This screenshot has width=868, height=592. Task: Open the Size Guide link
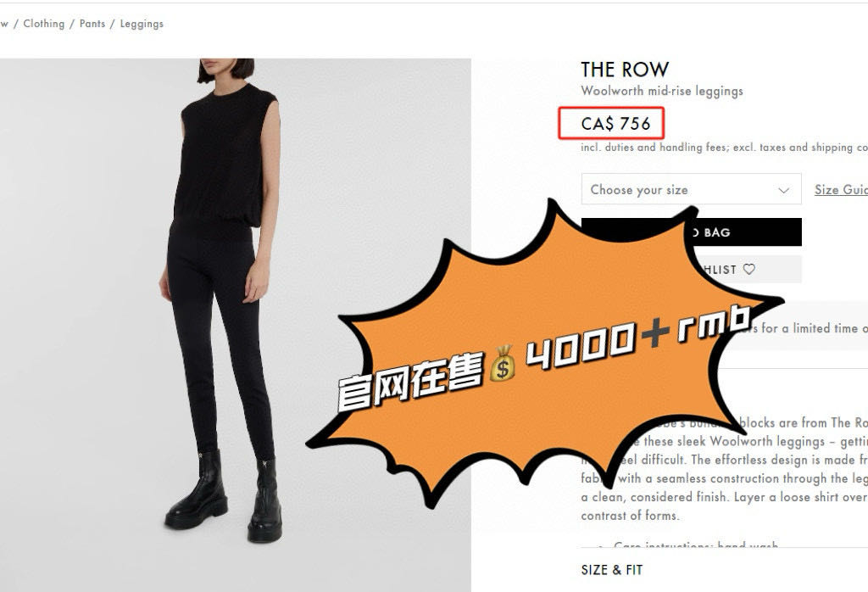click(841, 189)
